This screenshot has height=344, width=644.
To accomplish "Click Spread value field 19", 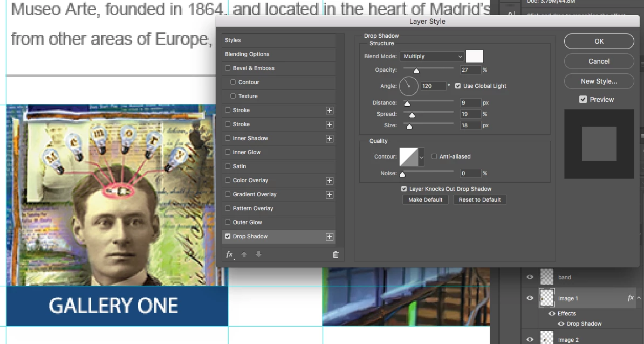I will tap(470, 114).
